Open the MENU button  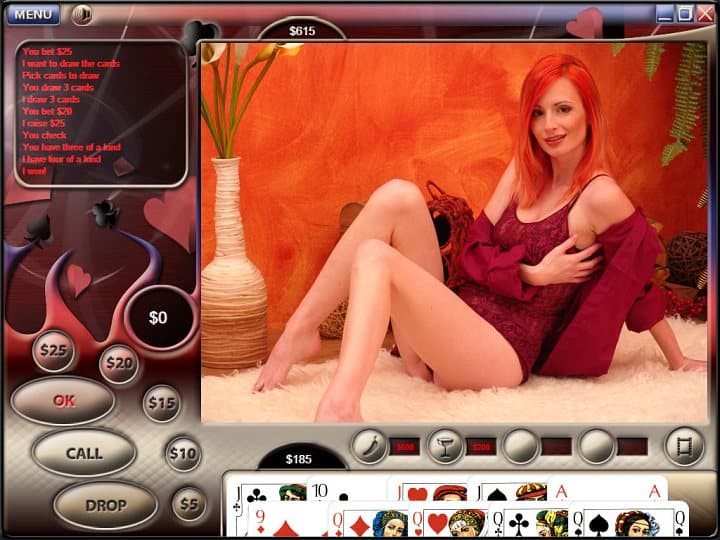pyautogui.click(x=33, y=14)
